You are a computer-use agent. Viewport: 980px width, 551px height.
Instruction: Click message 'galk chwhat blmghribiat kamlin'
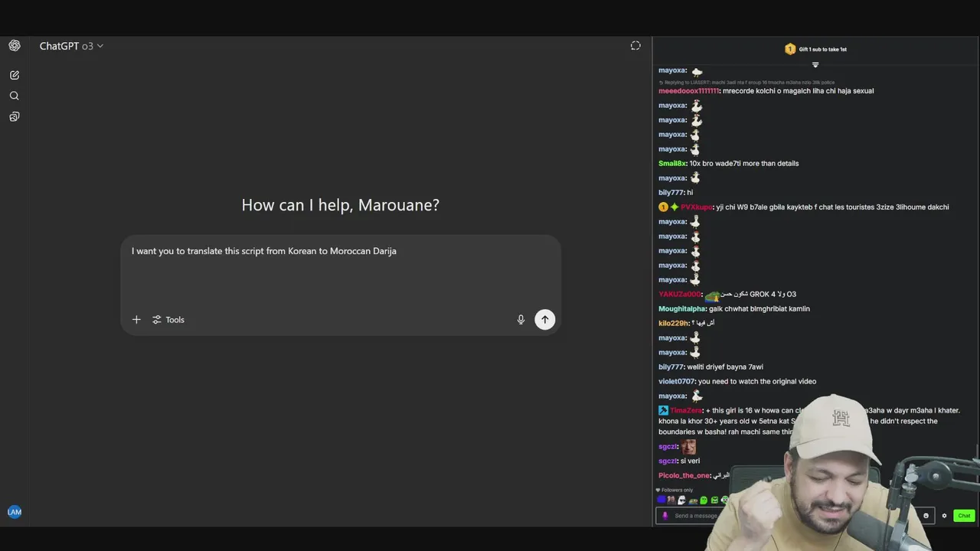point(759,309)
